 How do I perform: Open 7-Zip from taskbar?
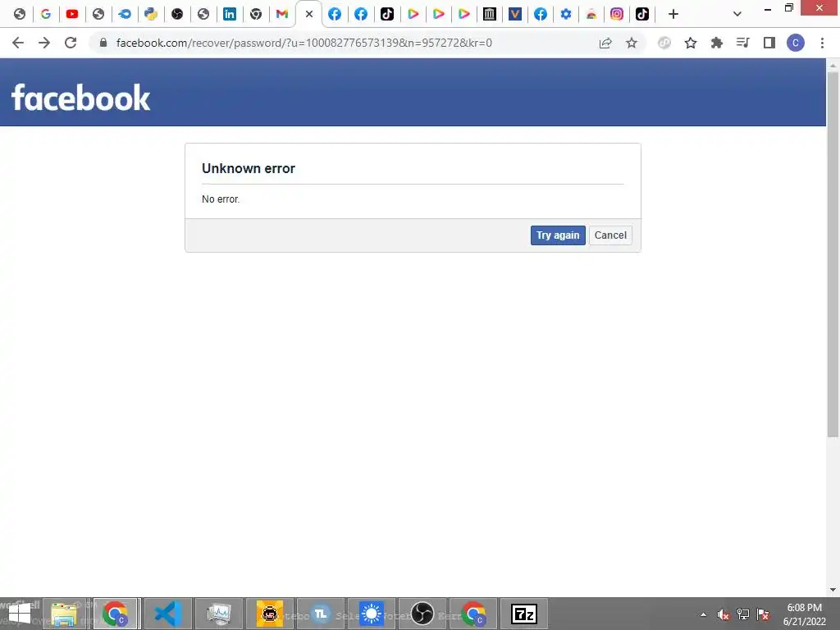524,614
